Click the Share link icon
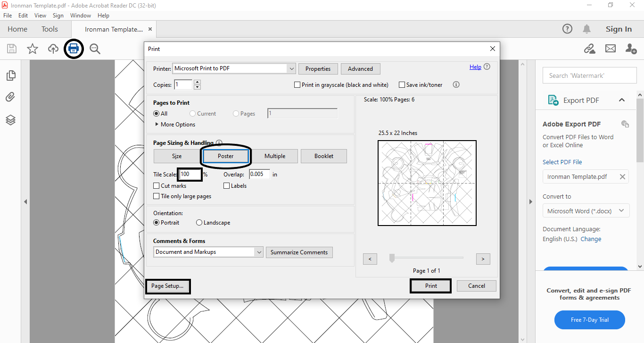Viewport: 644px width, 343px height. click(589, 49)
